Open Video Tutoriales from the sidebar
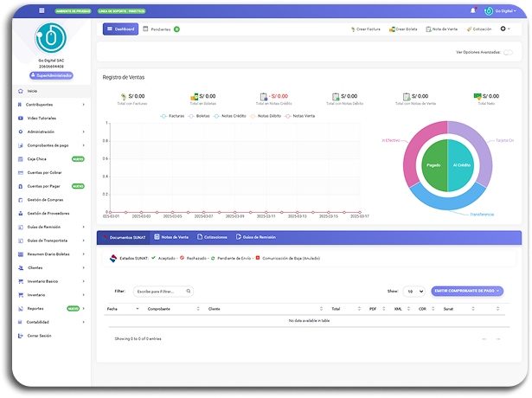The width and height of the screenshot is (532, 398). tap(41, 118)
